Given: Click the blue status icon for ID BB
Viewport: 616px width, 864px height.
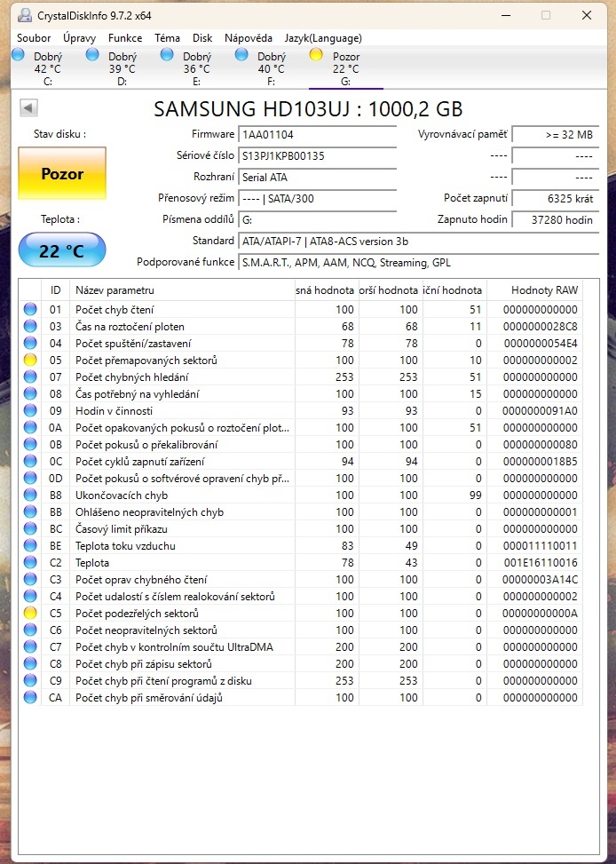Looking at the screenshot, I should (30, 511).
